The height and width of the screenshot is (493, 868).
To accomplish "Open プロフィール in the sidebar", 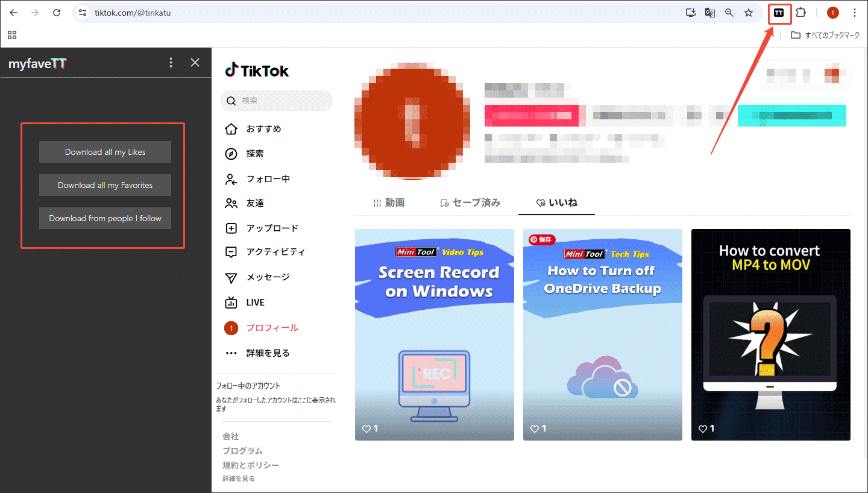I will (262, 328).
